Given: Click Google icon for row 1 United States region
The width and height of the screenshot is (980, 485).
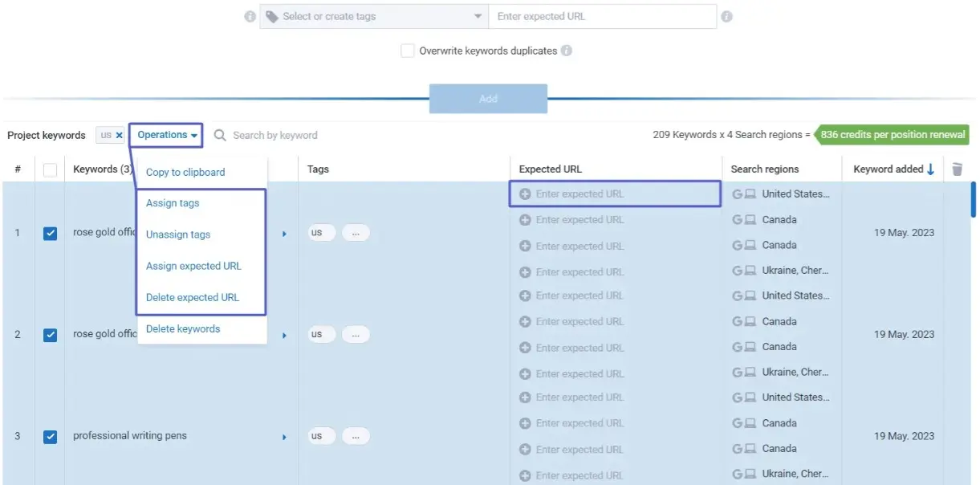Looking at the screenshot, I should coord(738,194).
